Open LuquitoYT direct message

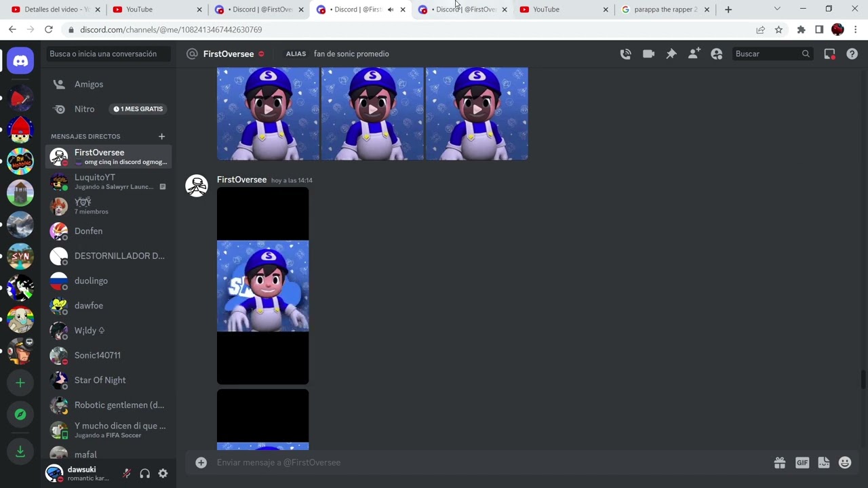pos(108,182)
